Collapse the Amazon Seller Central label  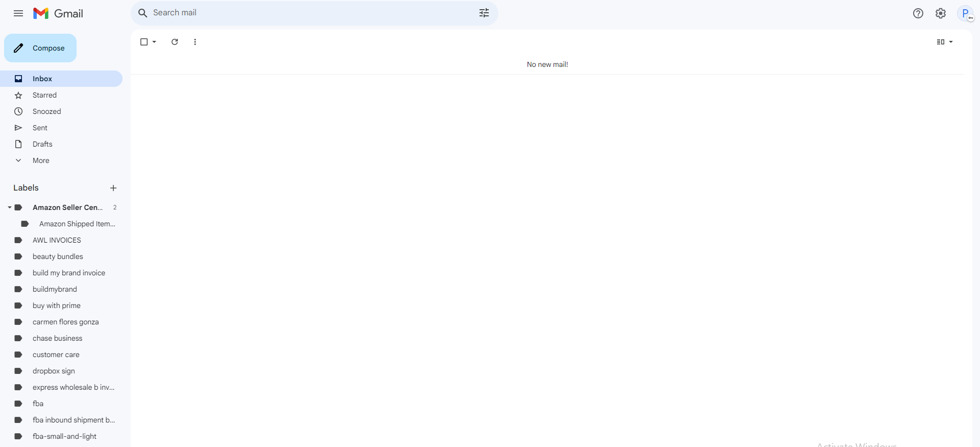point(9,207)
